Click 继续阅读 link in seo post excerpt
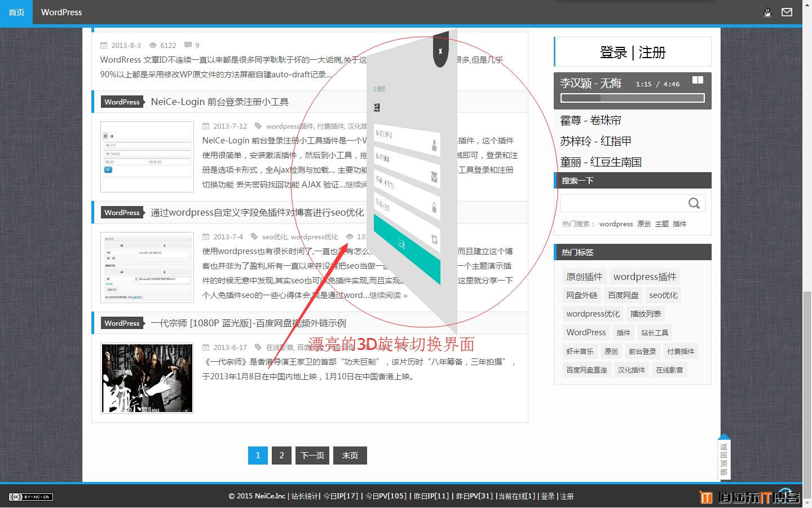 (388, 295)
